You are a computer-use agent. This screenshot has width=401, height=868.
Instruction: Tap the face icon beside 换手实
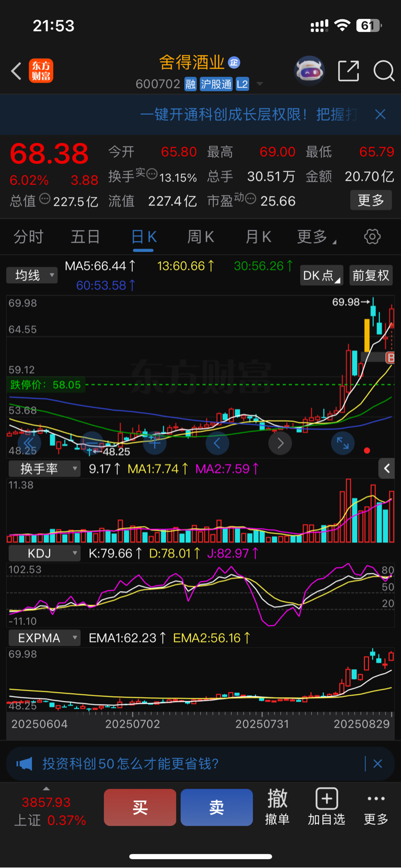tap(151, 174)
